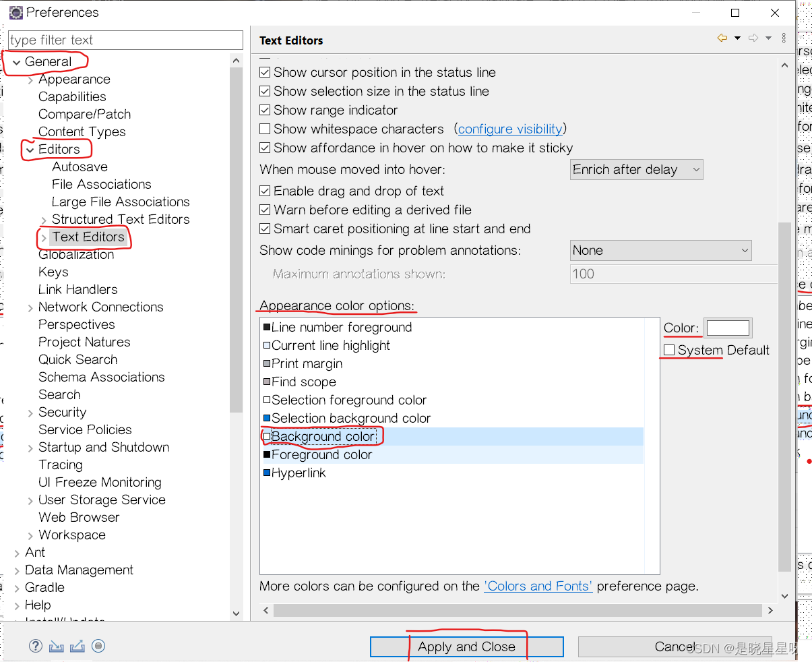The height and width of the screenshot is (662, 812).
Task: Select Large File Associations in tree
Action: tap(121, 202)
